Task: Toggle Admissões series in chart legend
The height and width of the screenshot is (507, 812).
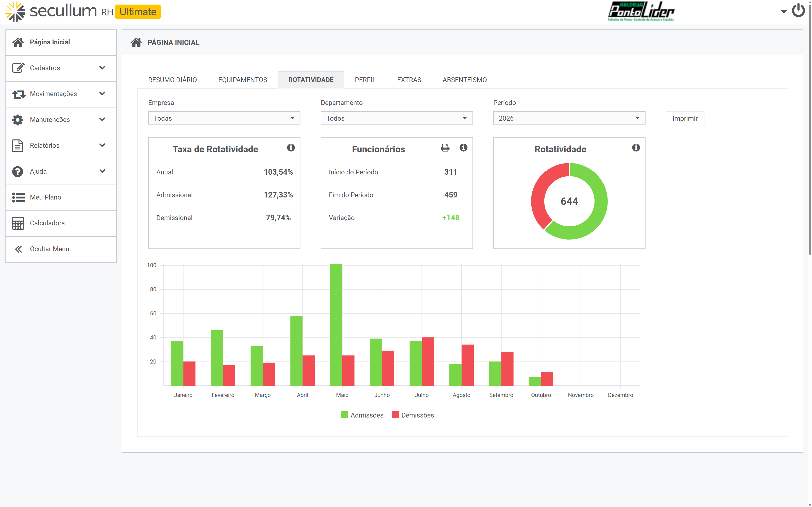Action: pos(362,415)
